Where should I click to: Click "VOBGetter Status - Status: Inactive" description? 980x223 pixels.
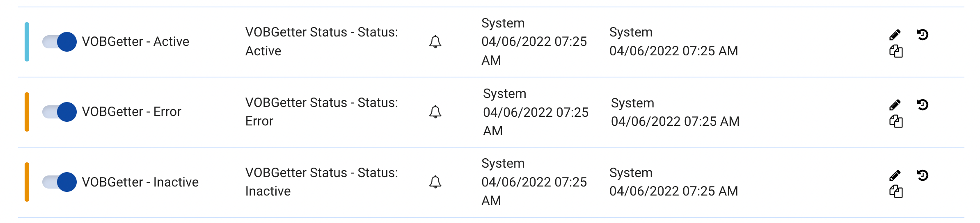coord(321,182)
